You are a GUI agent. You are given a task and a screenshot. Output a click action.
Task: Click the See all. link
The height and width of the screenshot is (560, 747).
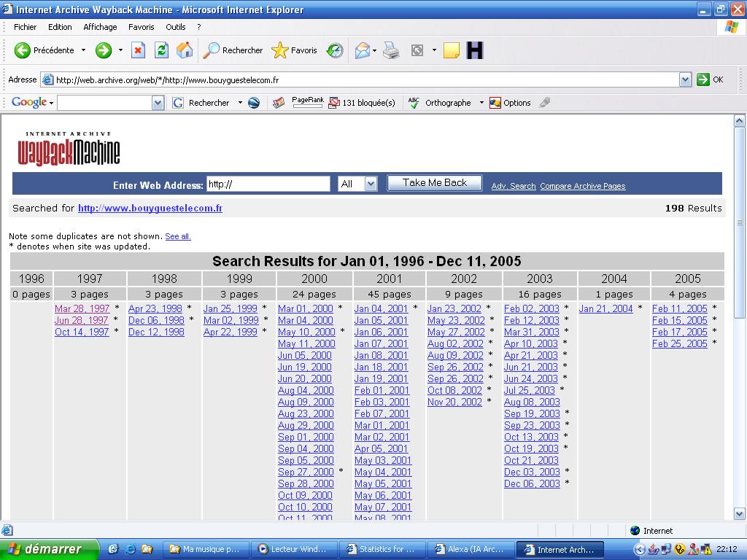click(x=178, y=236)
